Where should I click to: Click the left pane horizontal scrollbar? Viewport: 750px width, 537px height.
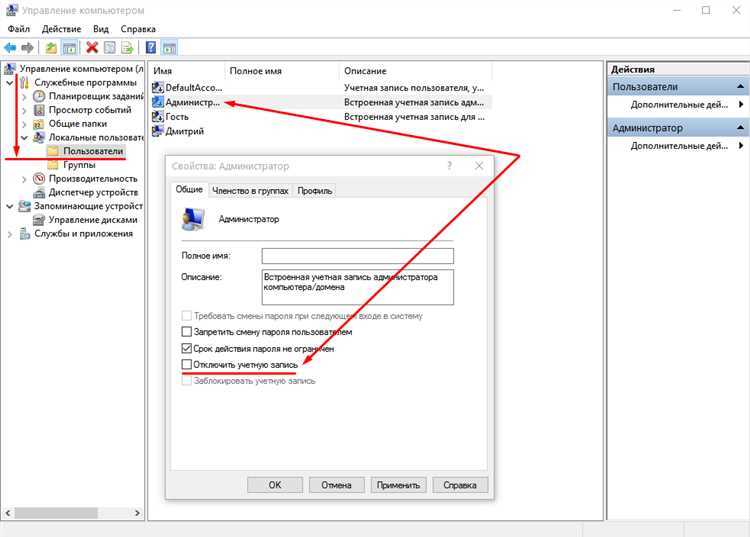click(72, 513)
